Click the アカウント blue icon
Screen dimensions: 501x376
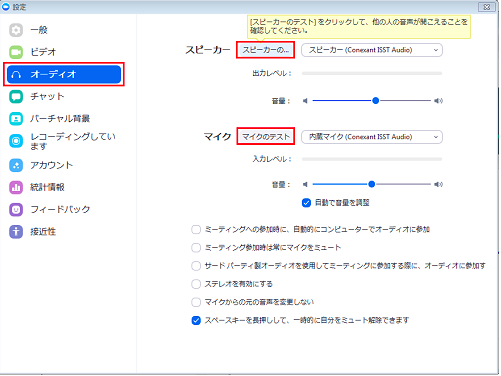tap(16, 165)
